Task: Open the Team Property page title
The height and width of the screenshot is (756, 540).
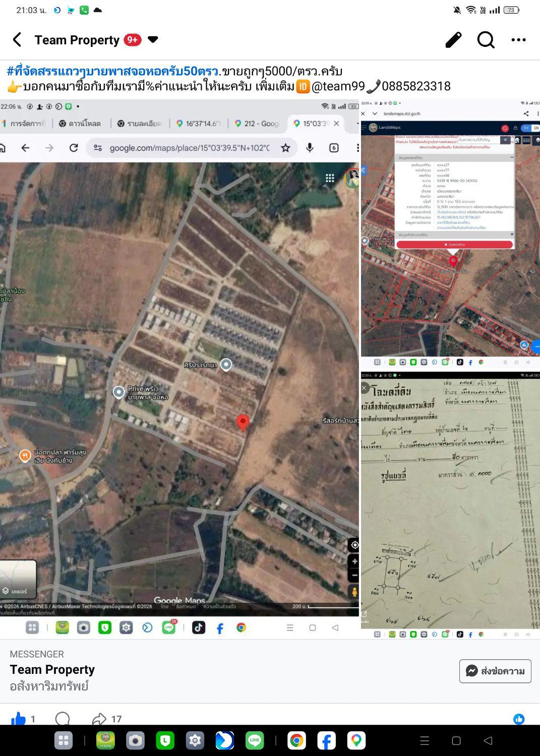Action: pos(77,40)
